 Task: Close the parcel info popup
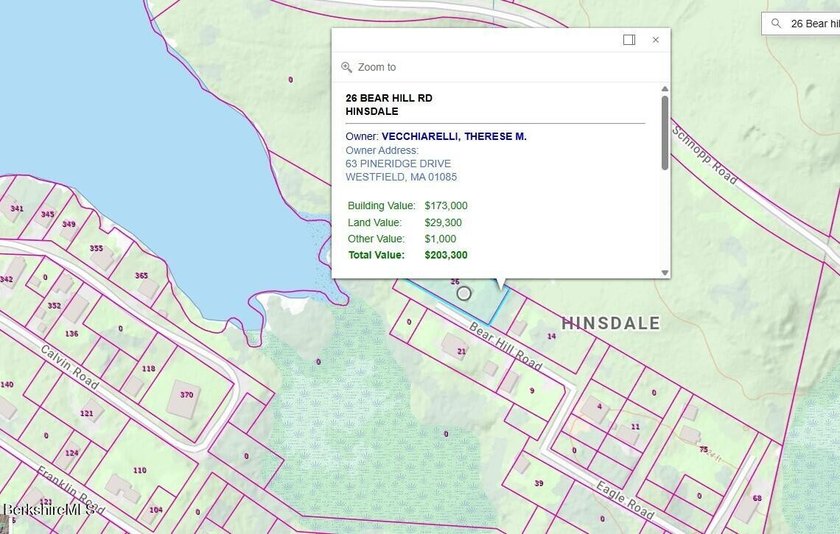point(656,40)
